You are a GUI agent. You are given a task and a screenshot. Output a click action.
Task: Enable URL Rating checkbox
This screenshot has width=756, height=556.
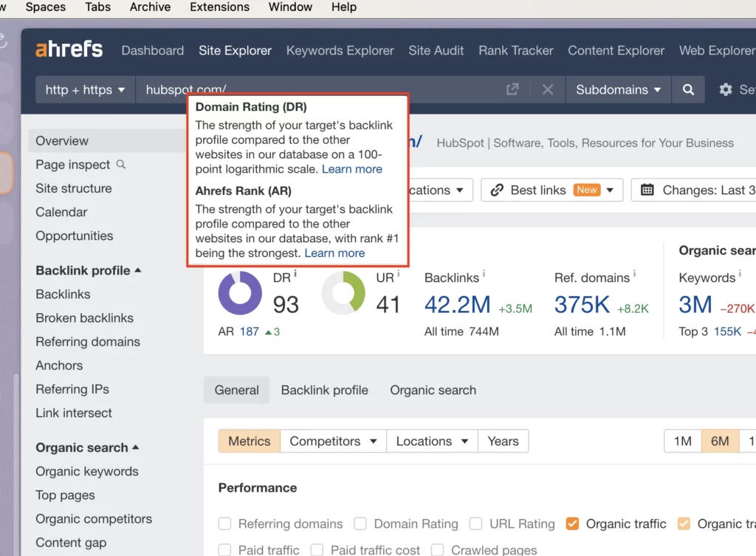[x=476, y=524]
